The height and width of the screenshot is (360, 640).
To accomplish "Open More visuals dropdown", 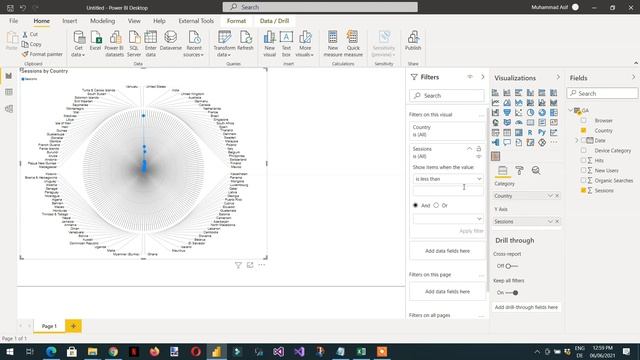I will point(305,44).
